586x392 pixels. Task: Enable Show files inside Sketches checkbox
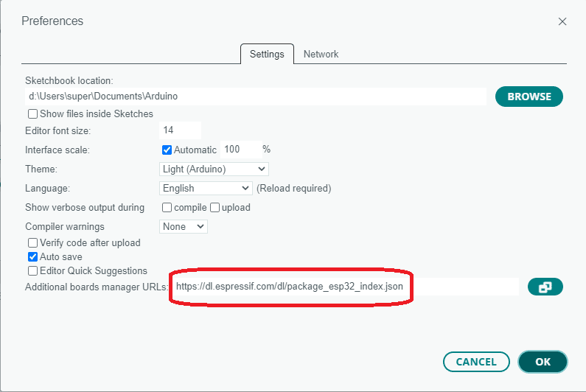click(x=32, y=113)
